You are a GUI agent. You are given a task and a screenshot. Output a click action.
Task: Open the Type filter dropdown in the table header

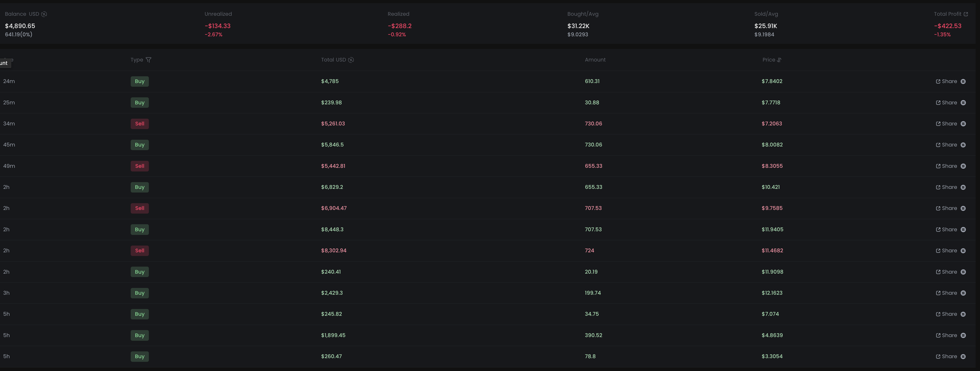pos(149,60)
